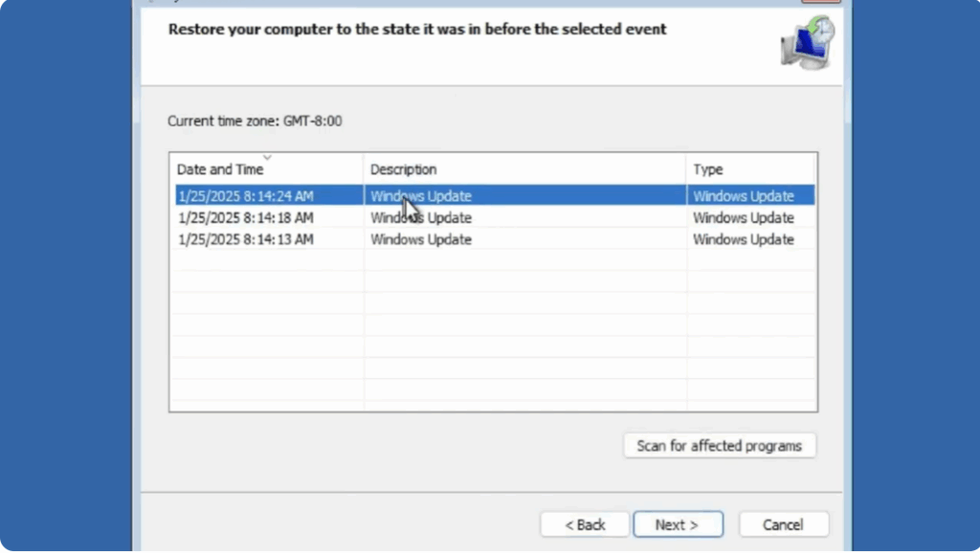
Task: Click the Type cell of the first row
Action: point(744,196)
